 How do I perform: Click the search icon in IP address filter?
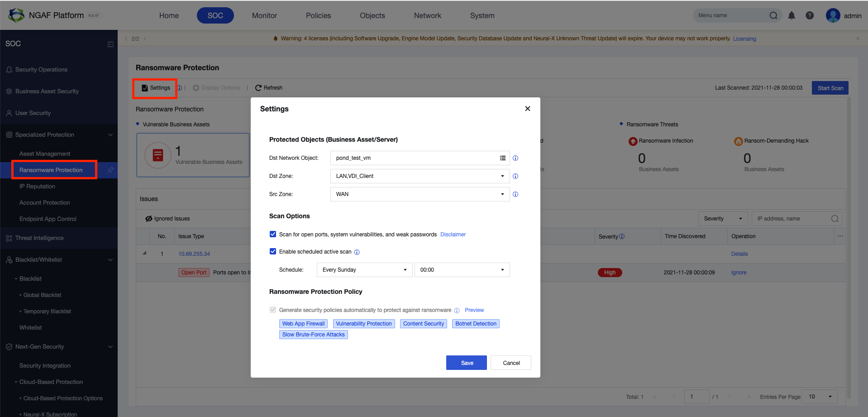(x=835, y=219)
